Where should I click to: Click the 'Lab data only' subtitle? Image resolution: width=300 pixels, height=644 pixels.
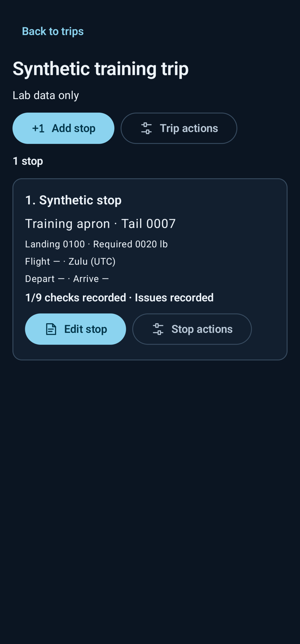click(x=46, y=96)
